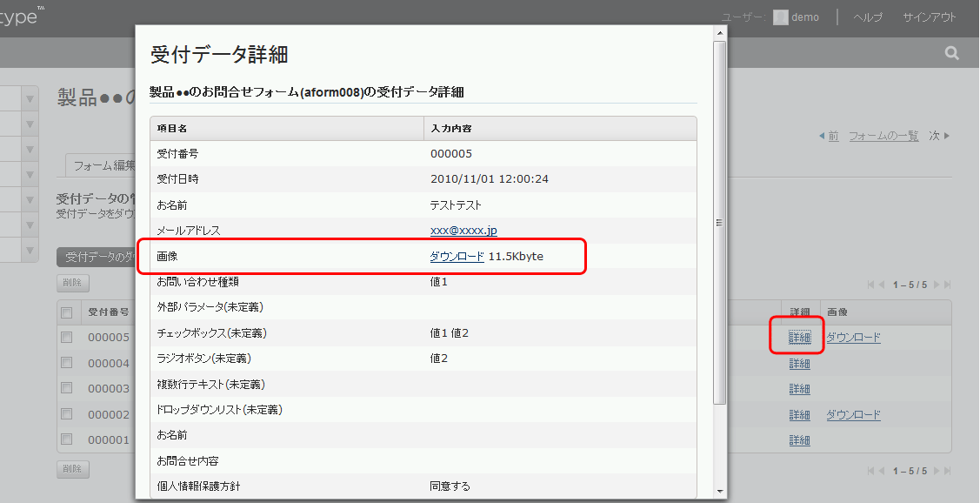Go to next page with the right arrow icon
Screen dimensions: 980x503
[x=936, y=285]
